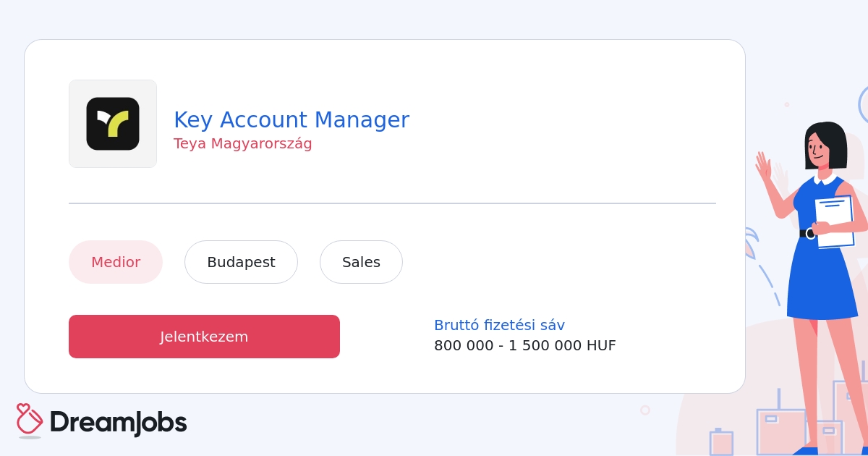The image size is (868, 456).
Task: Visit the Teya Magyarország company page
Action: pos(243,143)
